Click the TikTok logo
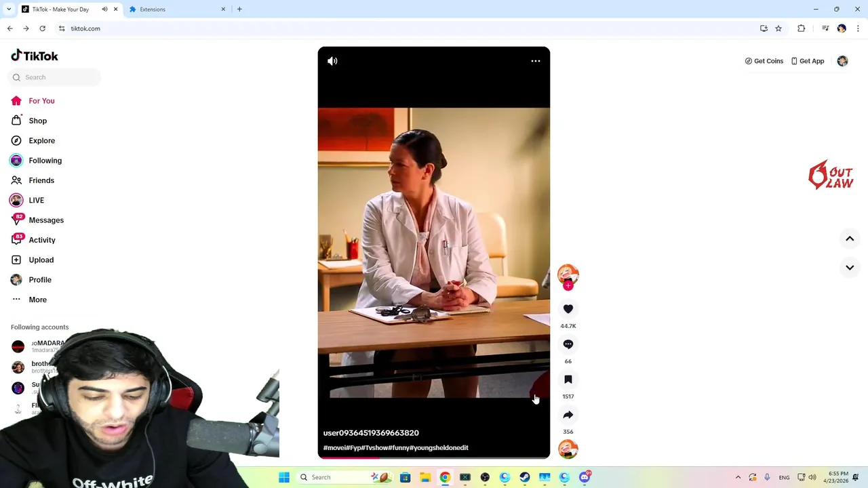868x488 pixels. pyautogui.click(x=35, y=56)
